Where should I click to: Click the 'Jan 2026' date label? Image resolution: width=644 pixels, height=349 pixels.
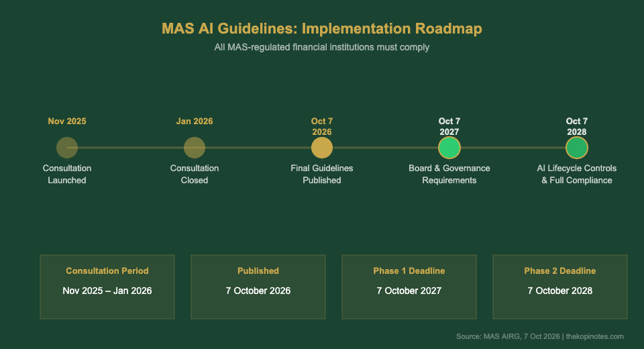195,121
